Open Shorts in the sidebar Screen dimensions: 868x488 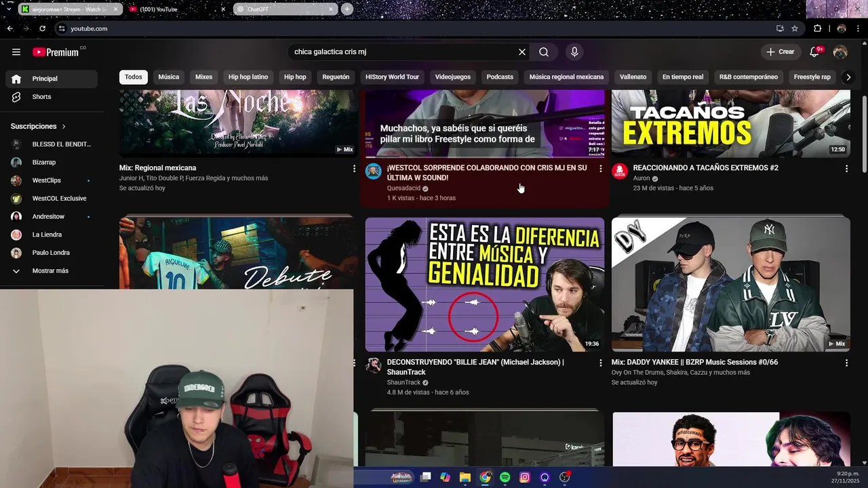(52, 97)
